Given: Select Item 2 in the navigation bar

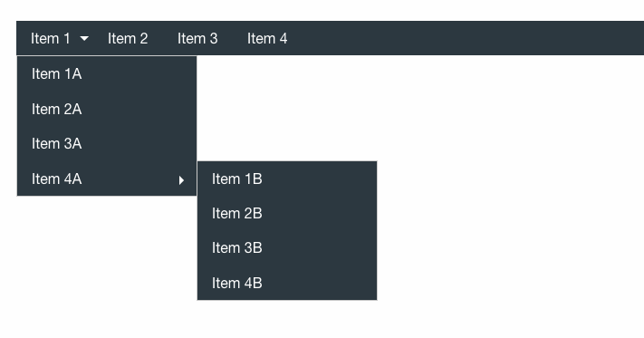Looking at the screenshot, I should 128,39.
